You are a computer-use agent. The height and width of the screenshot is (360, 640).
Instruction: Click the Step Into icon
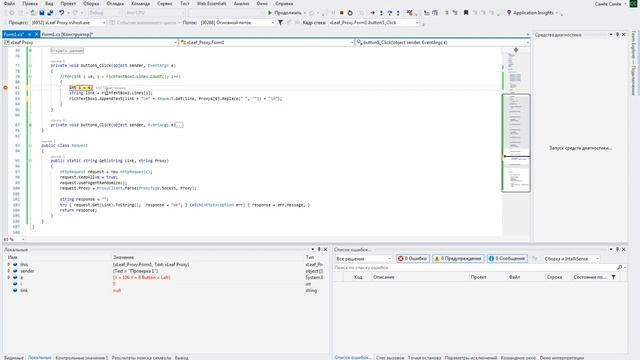(381, 13)
